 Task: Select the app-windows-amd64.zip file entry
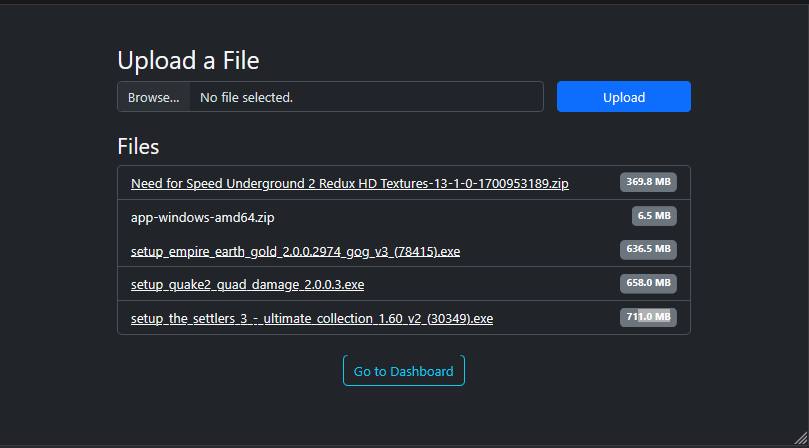202,217
